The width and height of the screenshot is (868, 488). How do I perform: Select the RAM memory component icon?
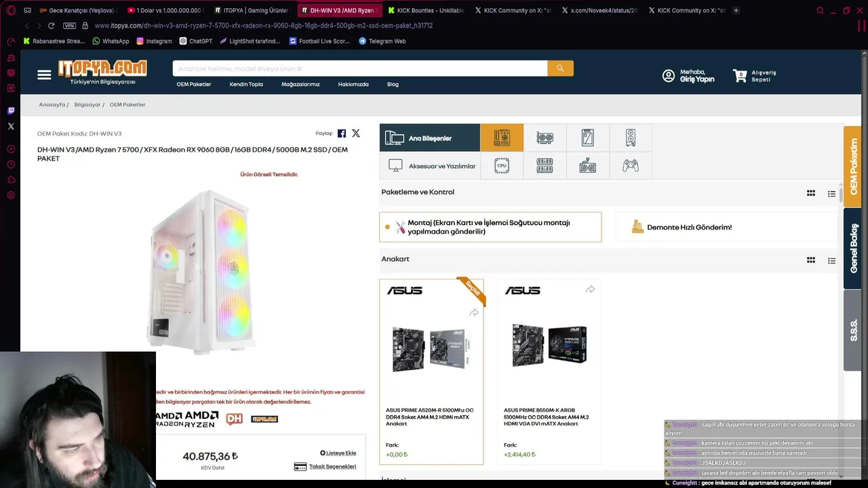(545, 166)
